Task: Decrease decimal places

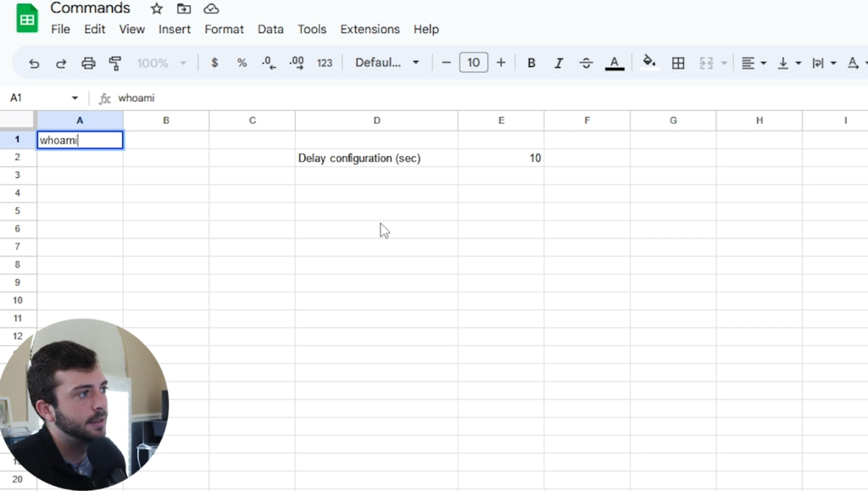Action: click(x=269, y=63)
